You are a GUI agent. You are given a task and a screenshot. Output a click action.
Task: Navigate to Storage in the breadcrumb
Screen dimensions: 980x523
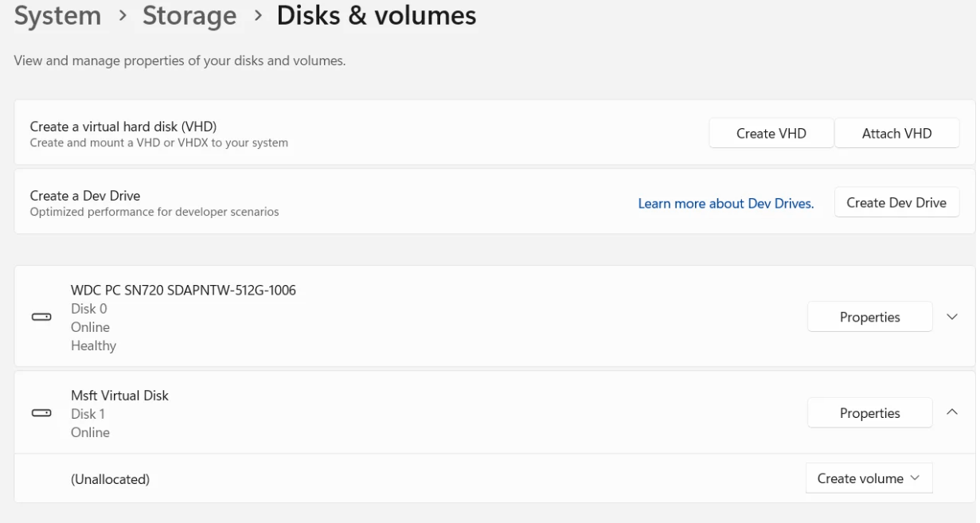click(x=189, y=16)
